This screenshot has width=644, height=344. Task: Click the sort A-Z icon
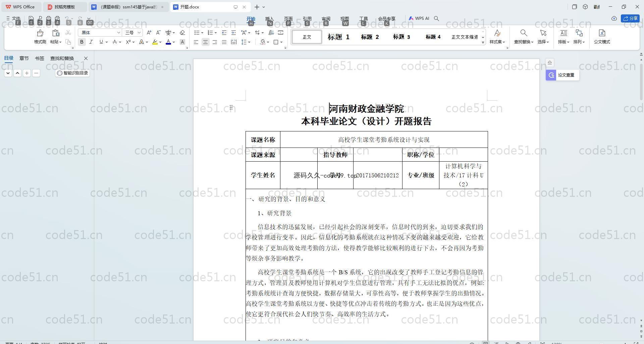pos(271,33)
